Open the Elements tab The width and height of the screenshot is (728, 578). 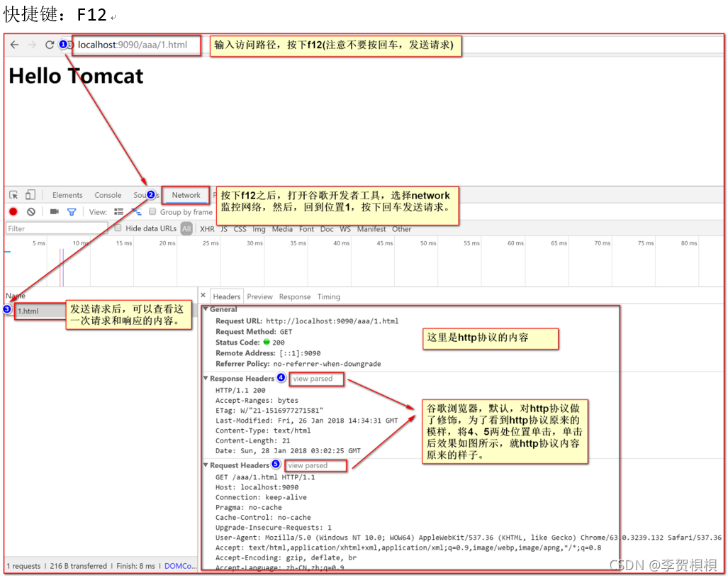(x=67, y=195)
